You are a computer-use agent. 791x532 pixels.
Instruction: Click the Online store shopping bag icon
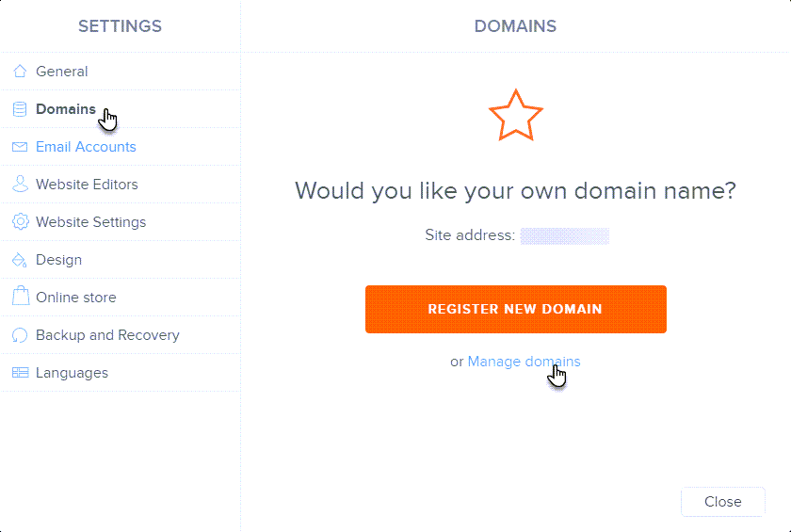(20, 298)
